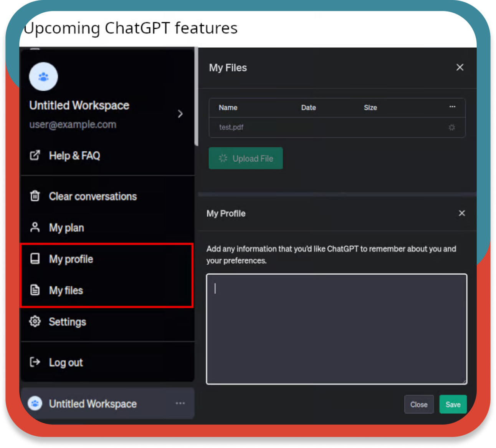The height and width of the screenshot is (448, 496).
Task: Expand the workspace switcher chevron arrow
Action: coord(180,114)
